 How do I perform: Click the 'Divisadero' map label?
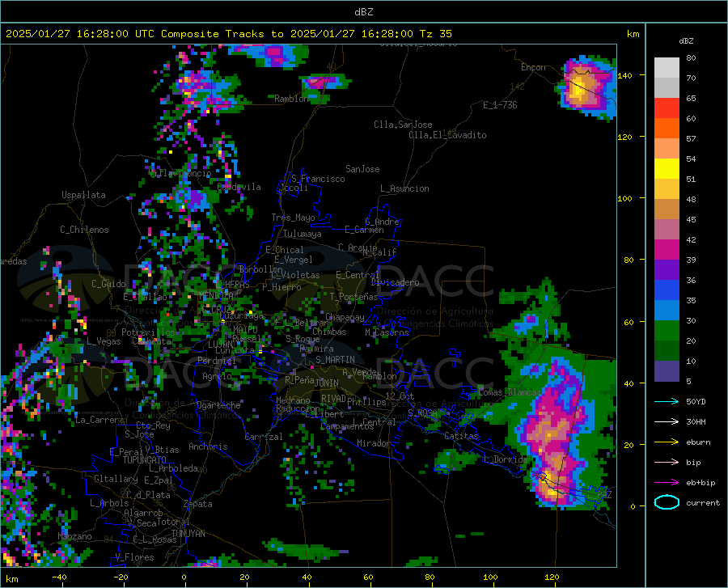tap(395, 282)
